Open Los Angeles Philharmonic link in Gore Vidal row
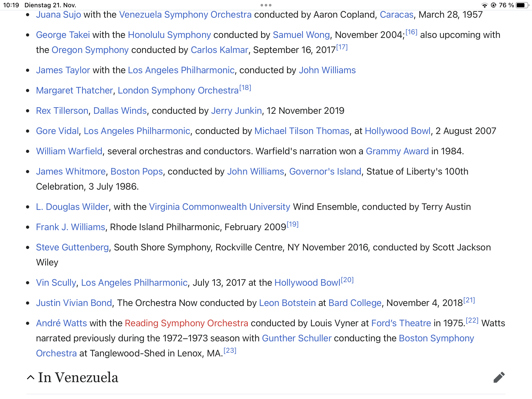 [137, 131]
